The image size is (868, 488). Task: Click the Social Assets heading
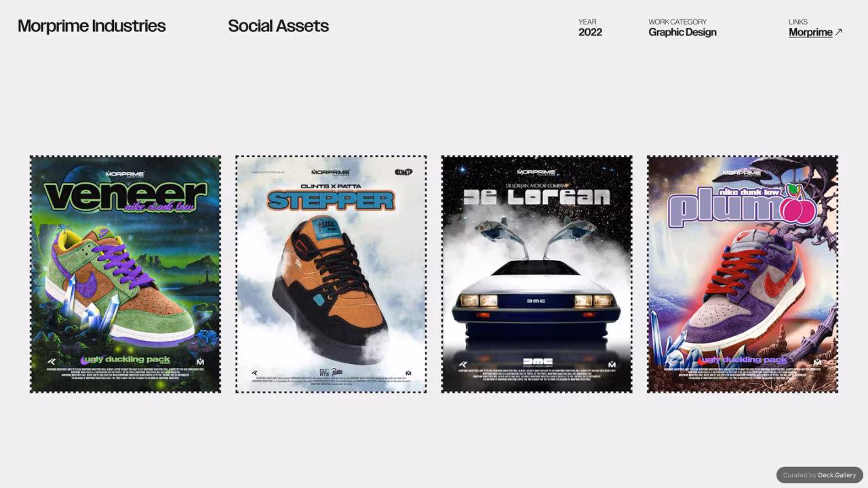click(x=278, y=26)
